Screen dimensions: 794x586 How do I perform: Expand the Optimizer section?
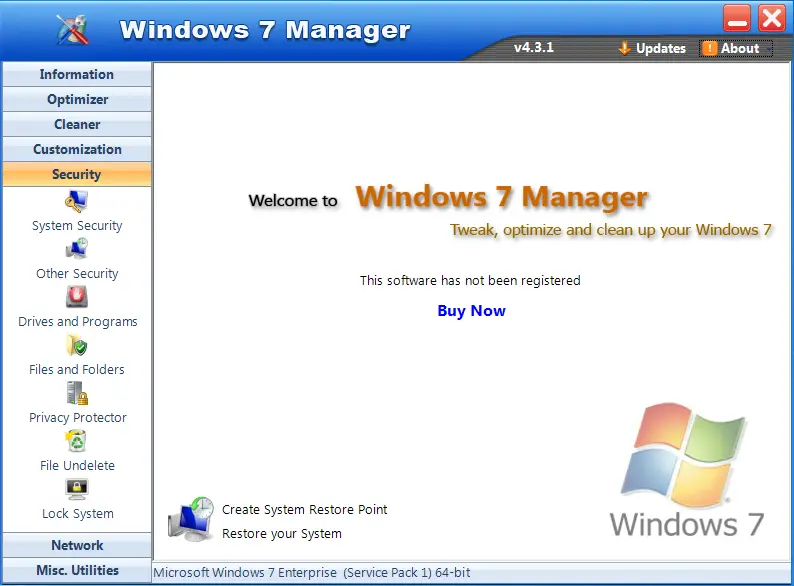[77, 99]
